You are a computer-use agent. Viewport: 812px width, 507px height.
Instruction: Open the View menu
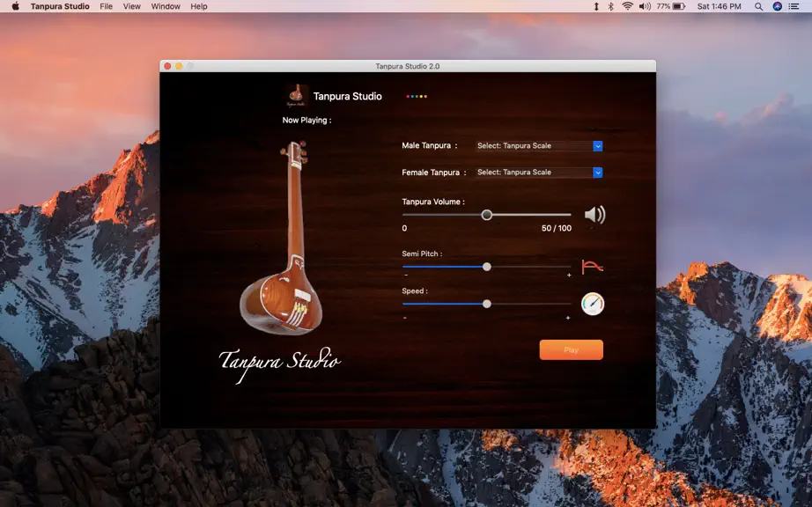pyautogui.click(x=131, y=6)
